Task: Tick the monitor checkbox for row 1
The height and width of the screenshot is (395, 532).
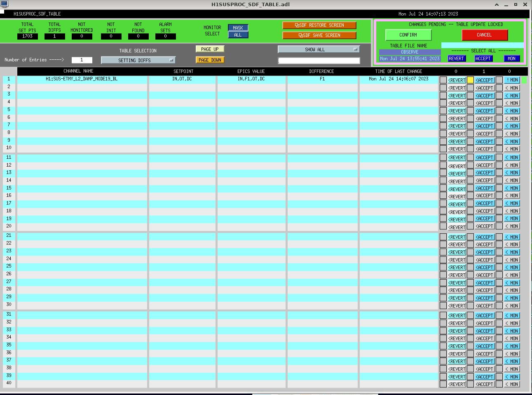Action: [499, 80]
